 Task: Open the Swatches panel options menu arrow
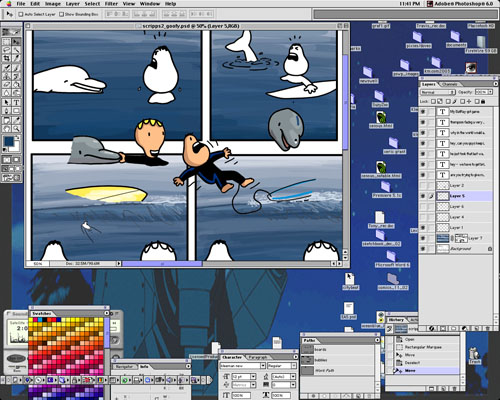coord(106,313)
